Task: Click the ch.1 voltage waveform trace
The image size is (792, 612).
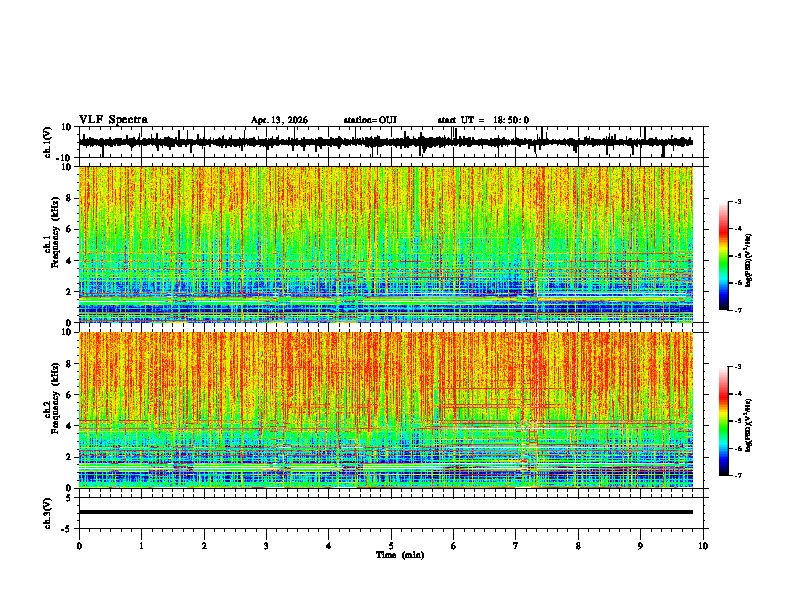Action: 385,142
